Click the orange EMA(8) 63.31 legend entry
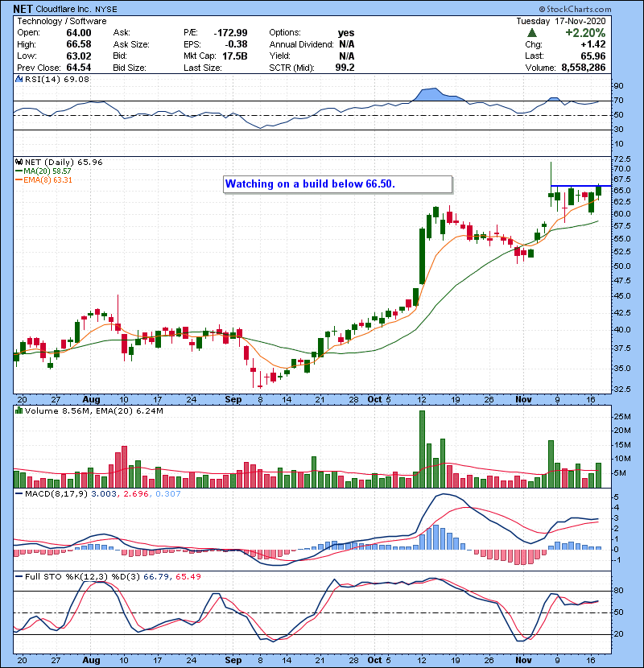The width and height of the screenshot is (644, 668). [43, 179]
